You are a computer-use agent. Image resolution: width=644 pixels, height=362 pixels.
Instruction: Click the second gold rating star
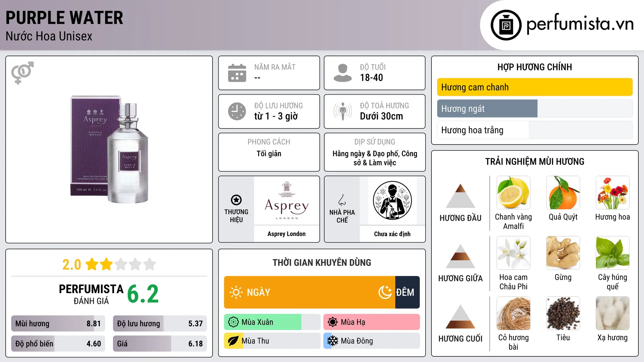point(106,264)
